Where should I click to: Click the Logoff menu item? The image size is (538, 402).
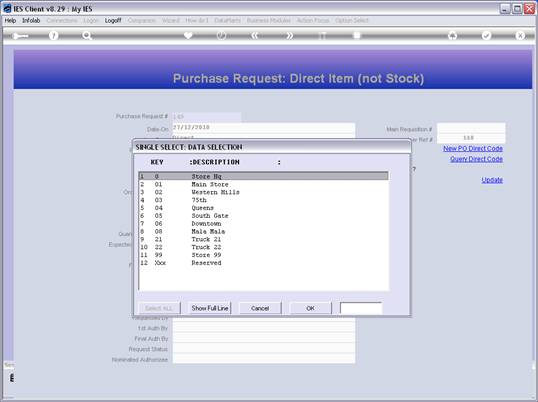coord(113,21)
